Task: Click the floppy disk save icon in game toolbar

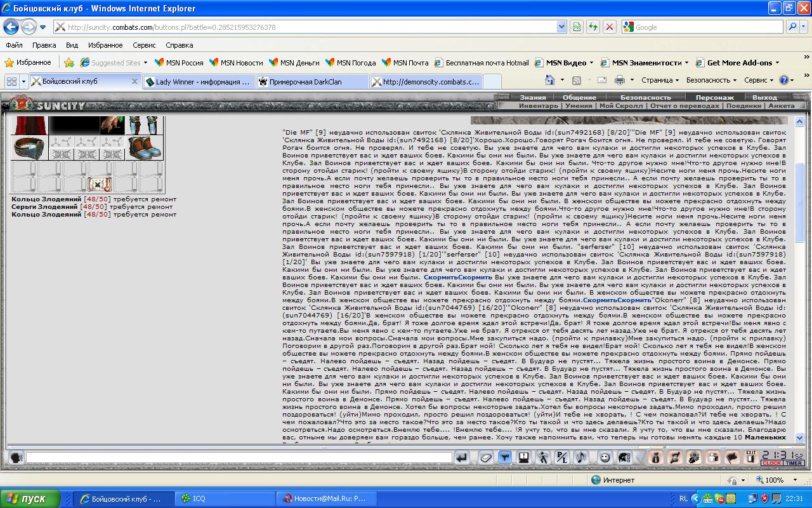Action: coord(524,457)
